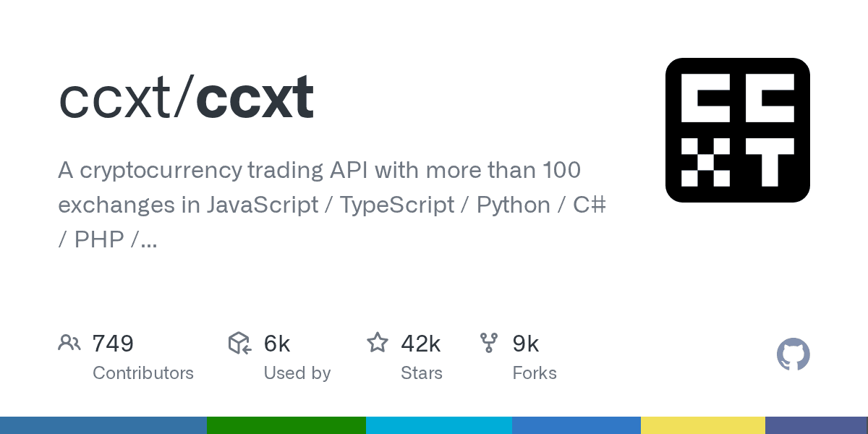Select the yellow language bar segment
Viewport: 868px width, 434px height.
click(x=702, y=425)
